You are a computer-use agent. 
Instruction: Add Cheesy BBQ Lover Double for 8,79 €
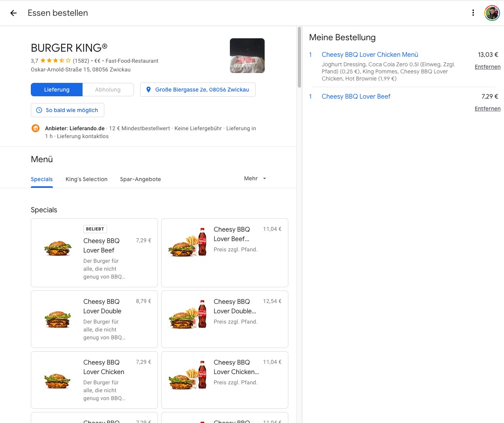pyautogui.click(x=94, y=319)
